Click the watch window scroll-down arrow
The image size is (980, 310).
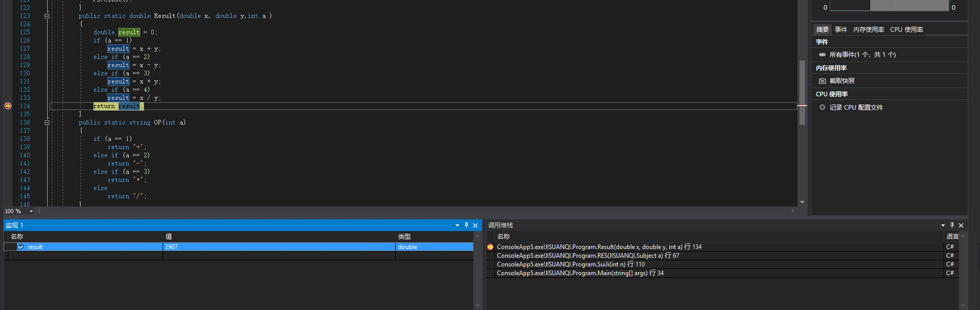coord(477,306)
